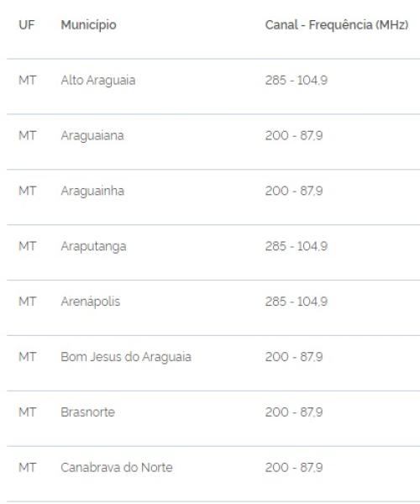Click Arenápolis's 285 - 104,9 frequency
Viewport: 420px width, 504px height.
(297, 302)
